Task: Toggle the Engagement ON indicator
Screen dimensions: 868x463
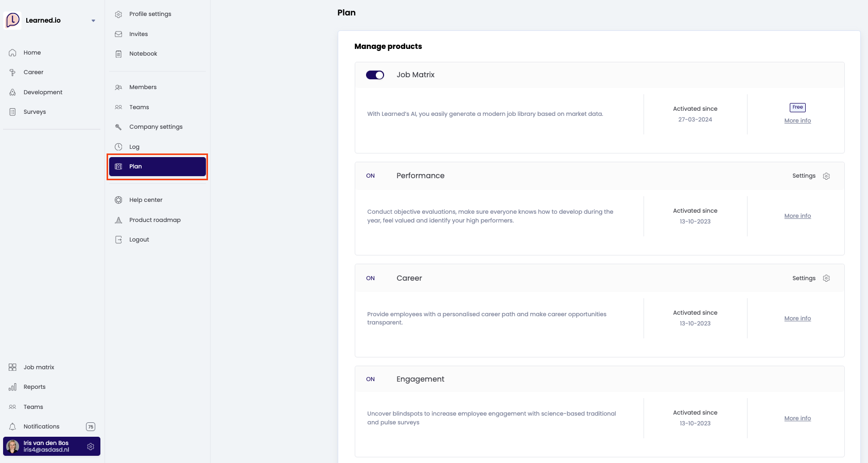Action: (x=371, y=380)
